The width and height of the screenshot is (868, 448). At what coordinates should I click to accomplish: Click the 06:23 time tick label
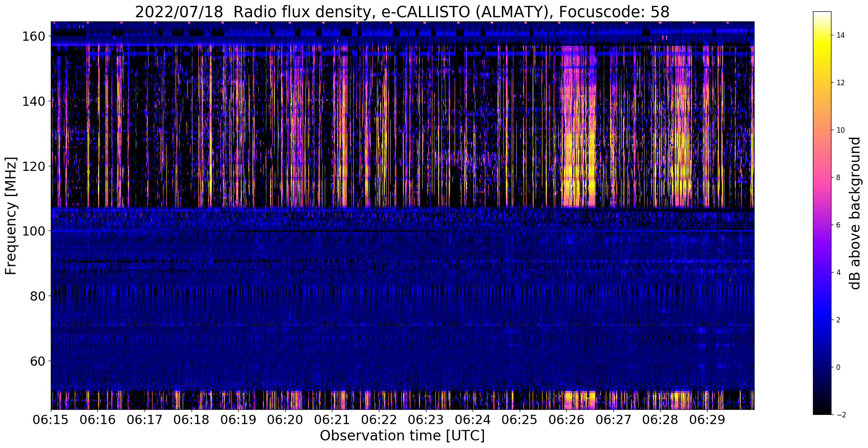[426, 419]
